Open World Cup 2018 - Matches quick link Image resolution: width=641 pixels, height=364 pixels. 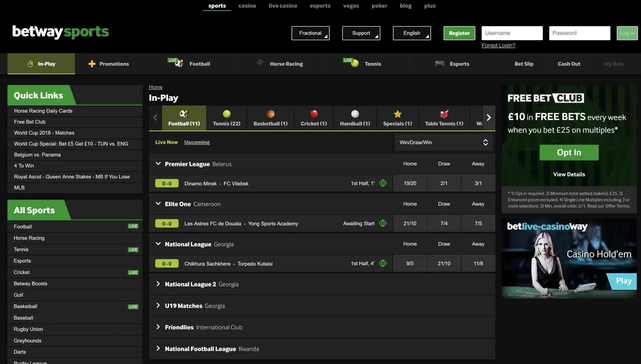pos(75,133)
